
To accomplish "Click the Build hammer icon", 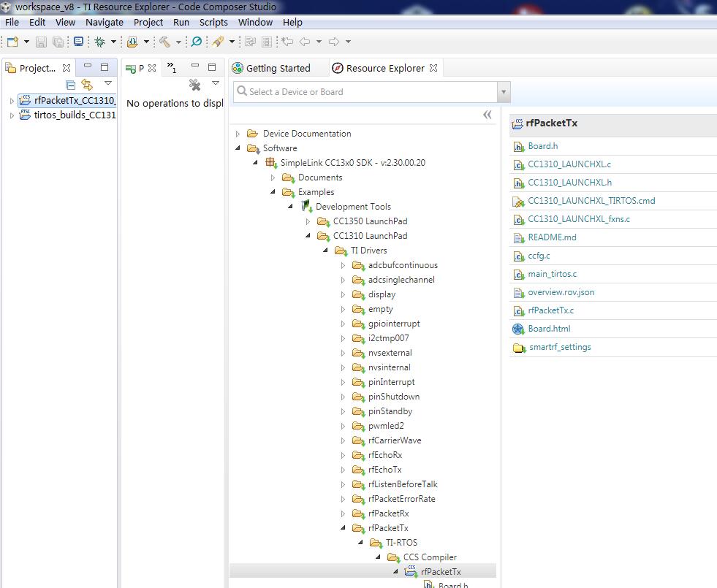I will point(164,42).
